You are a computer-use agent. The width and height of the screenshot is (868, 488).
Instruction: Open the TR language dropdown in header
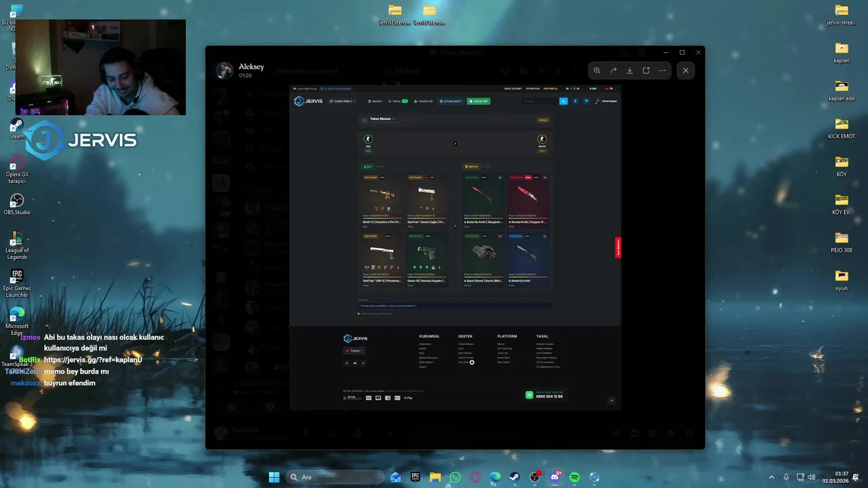coord(609,88)
